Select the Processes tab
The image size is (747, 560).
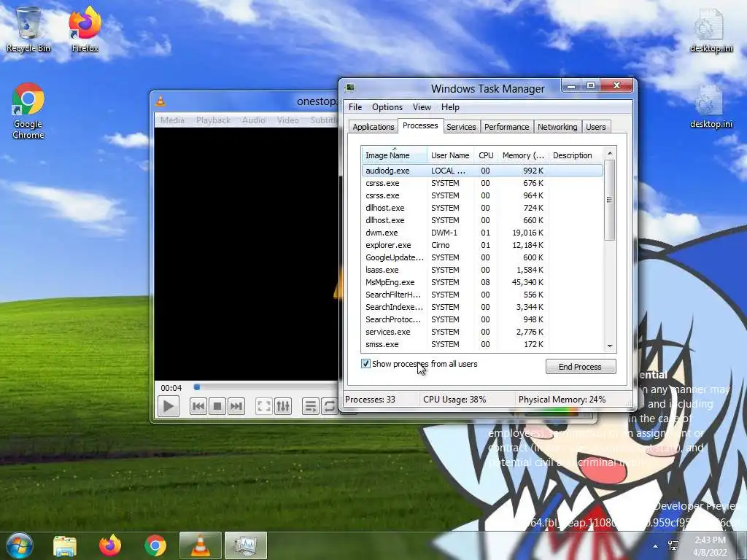(x=420, y=125)
